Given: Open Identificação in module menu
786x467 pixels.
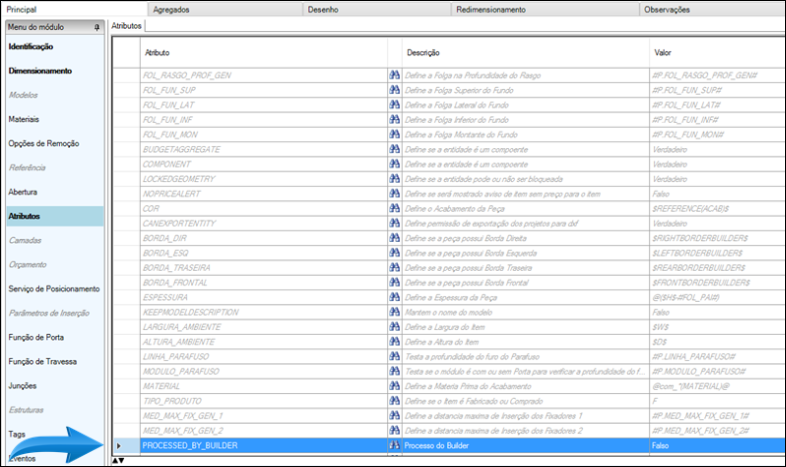Looking at the screenshot, I should tap(31, 47).
